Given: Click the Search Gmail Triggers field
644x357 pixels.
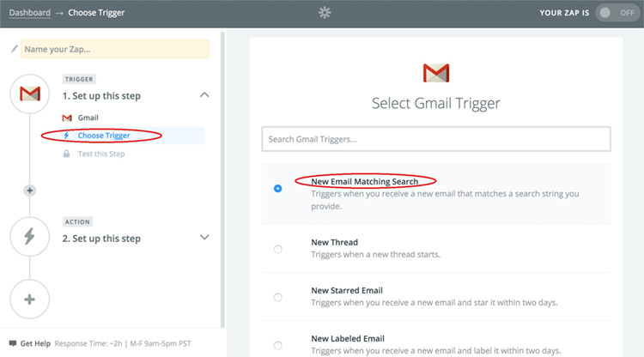Looking at the screenshot, I should [436, 139].
